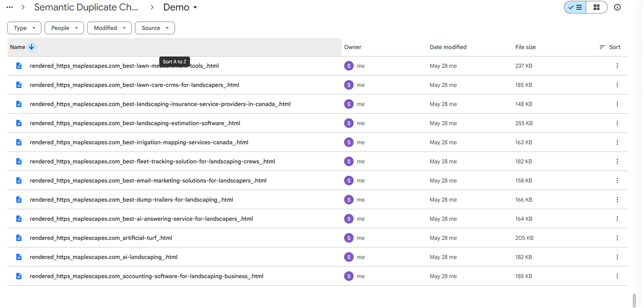This screenshot has width=644, height=308.
Task: Click the vertical scrollbar thumb
Action: point(634,300)
